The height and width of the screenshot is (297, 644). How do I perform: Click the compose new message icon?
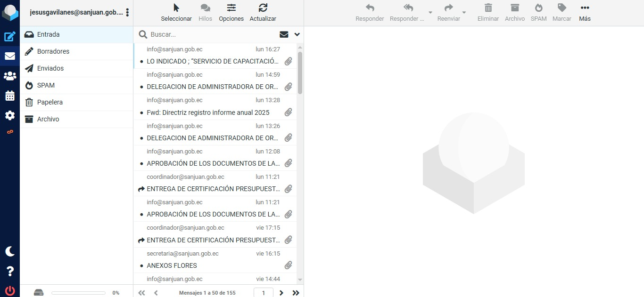(x=10, y=37)
